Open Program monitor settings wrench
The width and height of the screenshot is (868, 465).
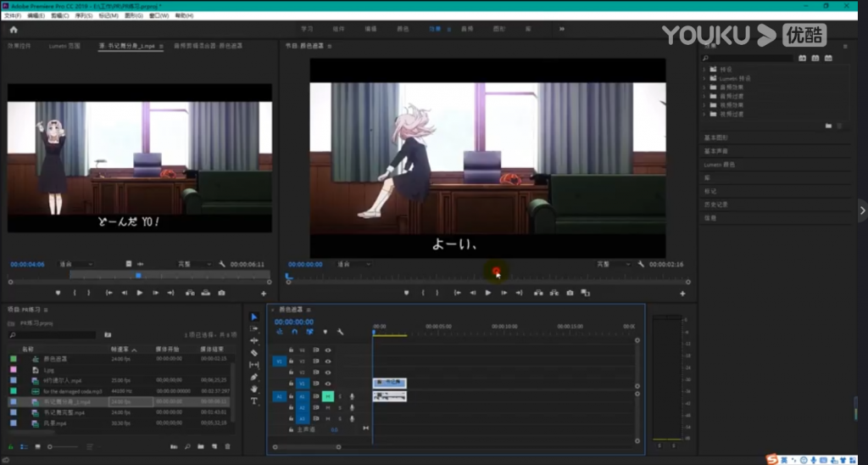point(641,265)
